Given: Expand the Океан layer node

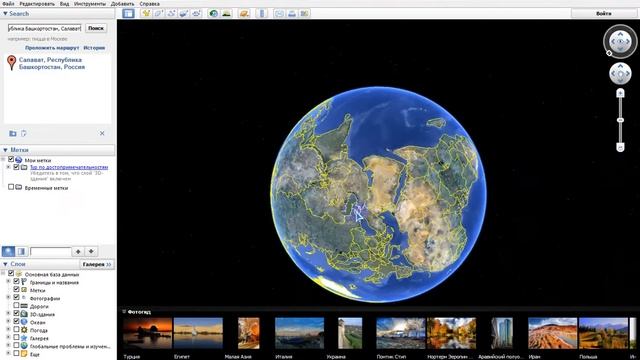Looking at the screenshot, I should click(8, 321).
